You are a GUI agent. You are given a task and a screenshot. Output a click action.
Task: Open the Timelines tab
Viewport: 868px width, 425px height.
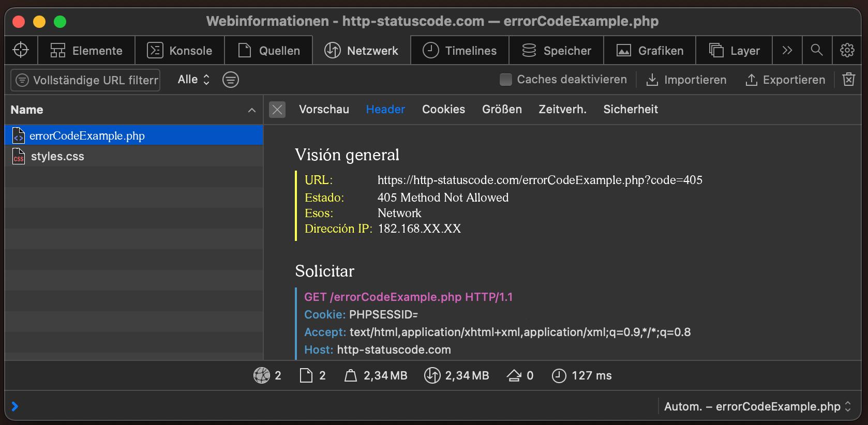pos(460,50)
